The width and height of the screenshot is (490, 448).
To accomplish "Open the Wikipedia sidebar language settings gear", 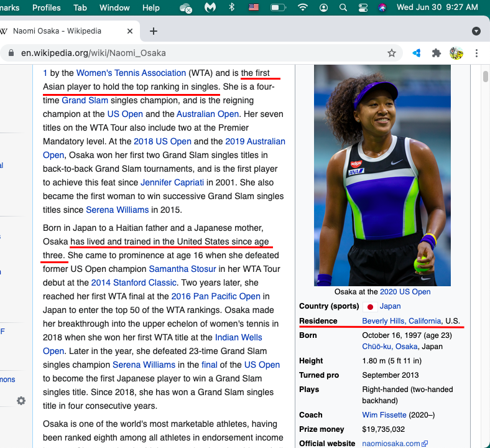I will pyautogui.click(x=21, y=401).
